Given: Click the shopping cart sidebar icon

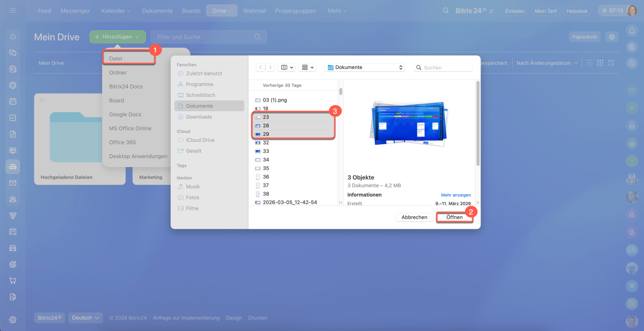Looking at the screenshot, I should (x=13, y=281).
